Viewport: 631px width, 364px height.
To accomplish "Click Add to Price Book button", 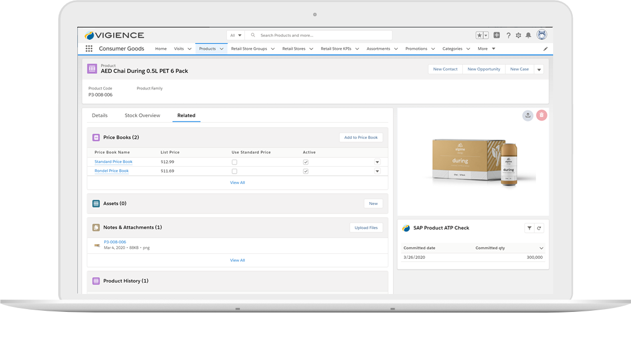I will pyautogui.click(x=361, y=138).
